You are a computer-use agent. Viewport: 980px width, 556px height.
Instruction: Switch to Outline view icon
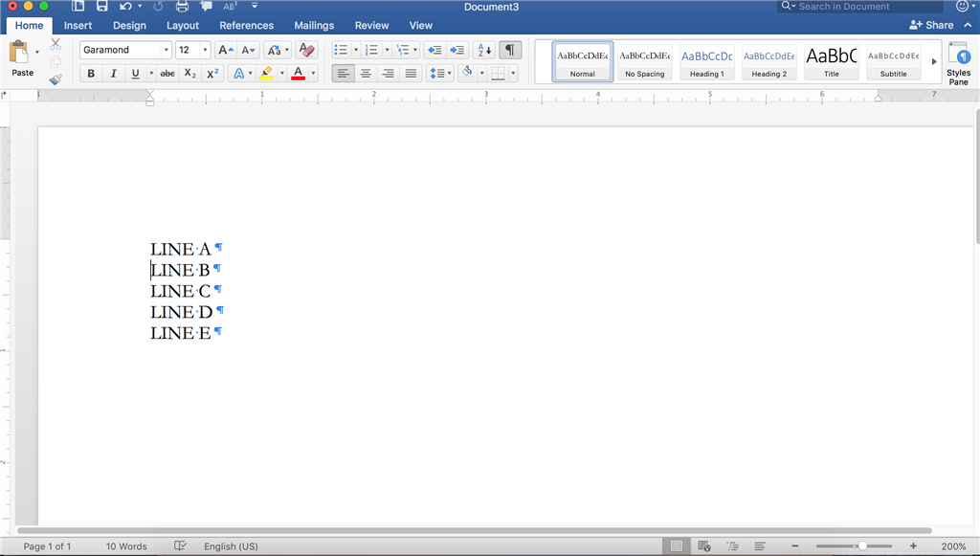pos(732,546)
